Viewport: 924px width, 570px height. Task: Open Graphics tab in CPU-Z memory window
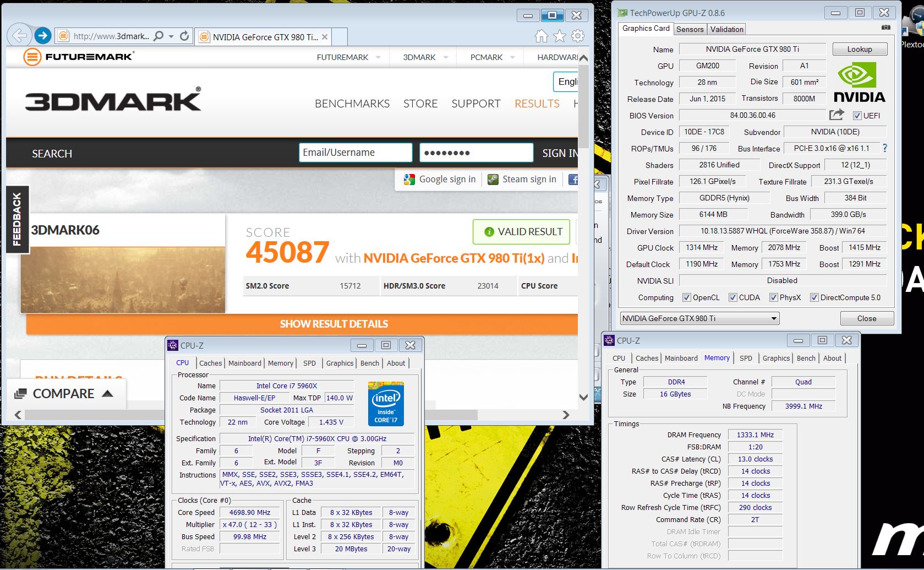776,358
